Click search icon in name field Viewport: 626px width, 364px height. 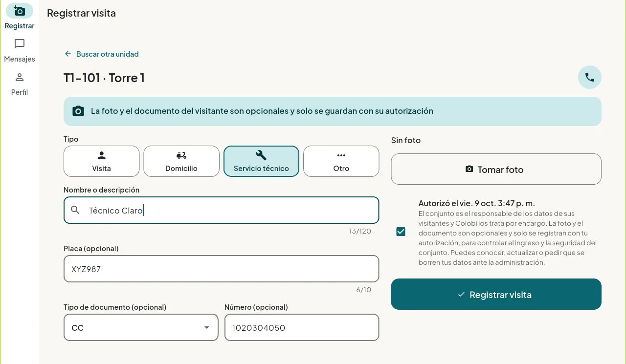tap(75, 210)
